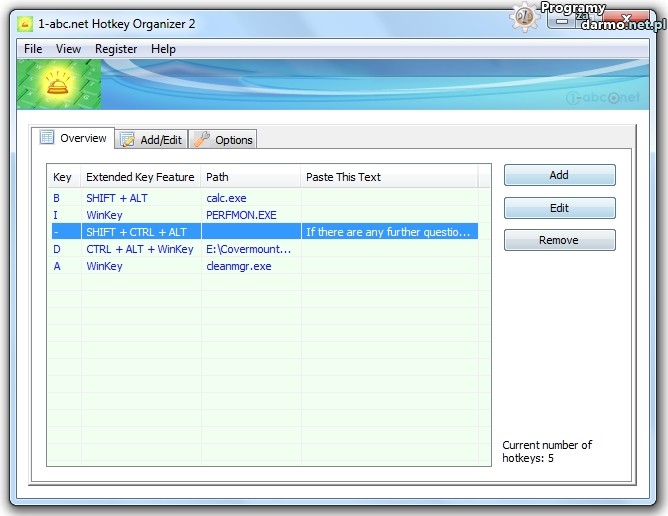The height and width of the screenshot is (516, 668).
Task: Select the CTRL + ALT + WinKey row
Action: pyautogui.click(x=139, y=249)
